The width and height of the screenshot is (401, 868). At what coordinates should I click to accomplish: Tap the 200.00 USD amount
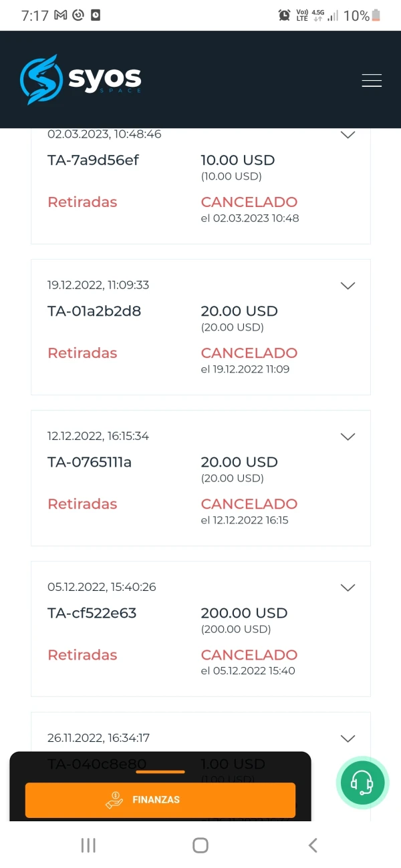[244, 613]
